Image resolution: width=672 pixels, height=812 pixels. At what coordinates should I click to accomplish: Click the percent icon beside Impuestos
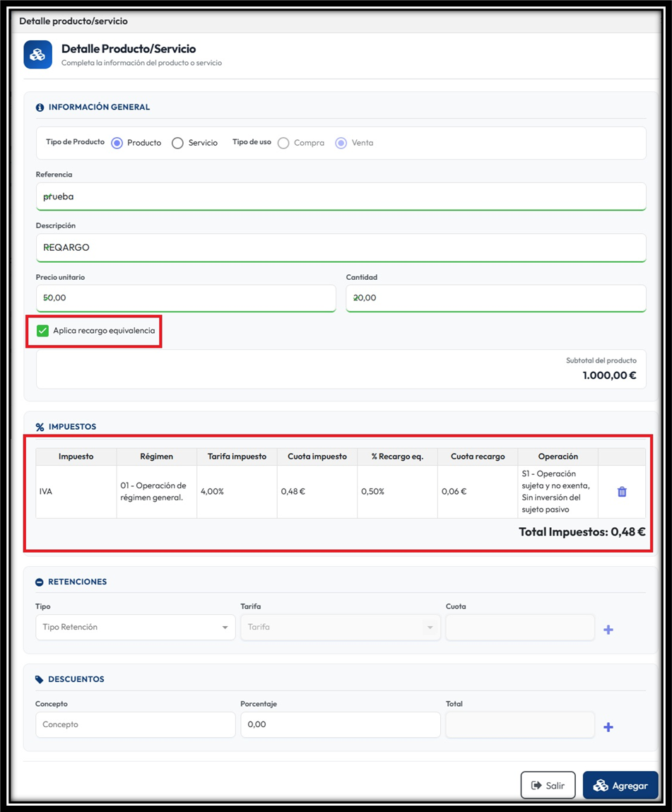[x=40, y=427]
